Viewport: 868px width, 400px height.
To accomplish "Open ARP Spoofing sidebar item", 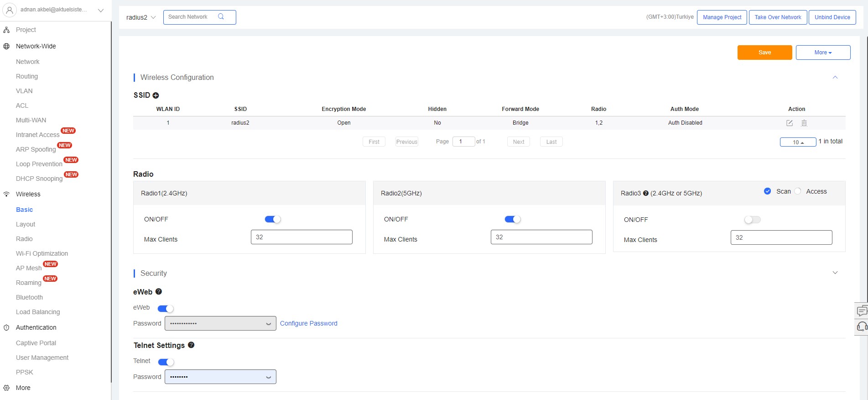I will click(x=36, y=149).
